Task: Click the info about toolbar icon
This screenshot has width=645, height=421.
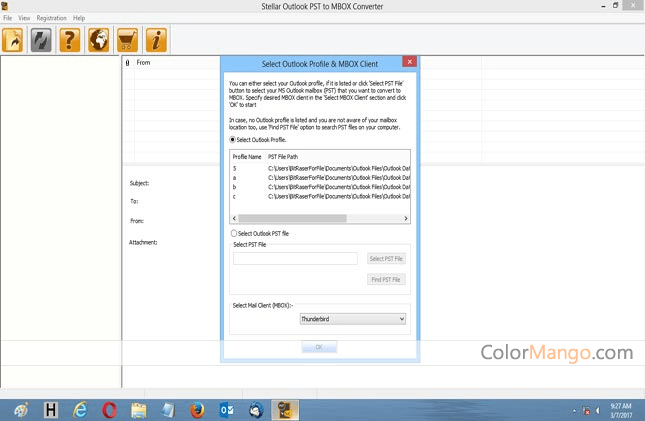Action: [156, 40]
